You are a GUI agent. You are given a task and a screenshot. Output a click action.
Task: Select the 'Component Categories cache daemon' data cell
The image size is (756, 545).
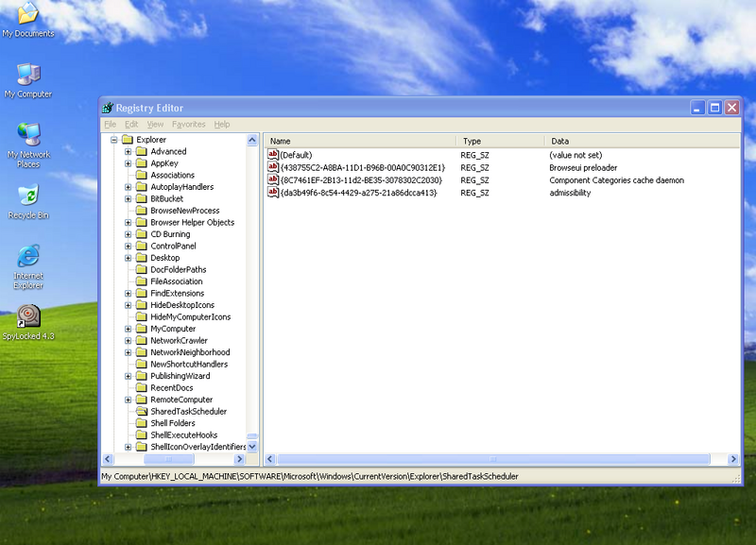point(617,180)
